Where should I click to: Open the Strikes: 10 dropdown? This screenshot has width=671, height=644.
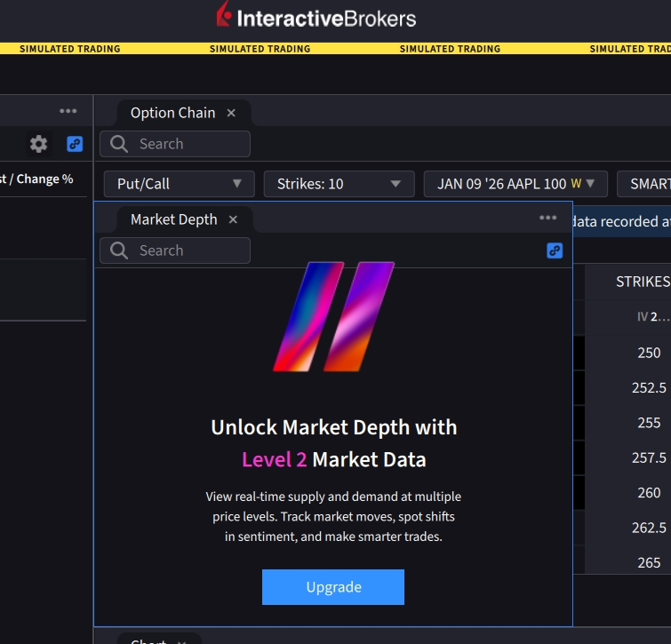click(339, 184)
